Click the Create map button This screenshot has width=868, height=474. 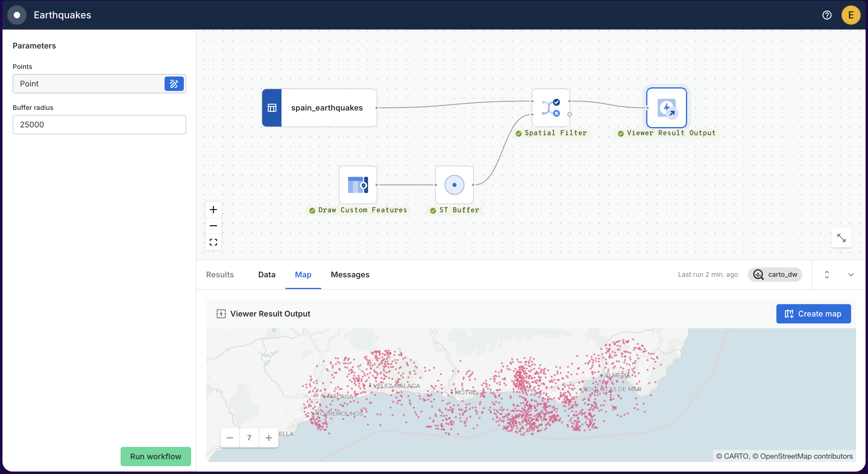pos(813,313)
